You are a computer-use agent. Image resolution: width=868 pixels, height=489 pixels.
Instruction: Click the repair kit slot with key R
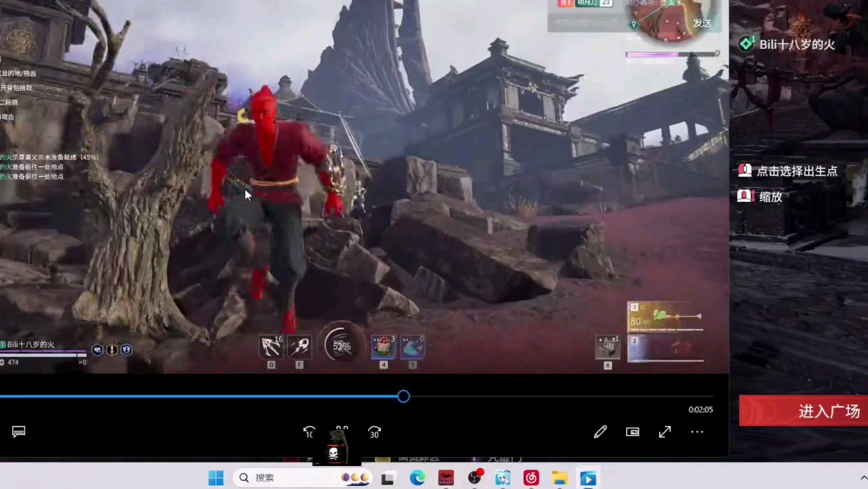pyautogui.click(x=608, y=348)
